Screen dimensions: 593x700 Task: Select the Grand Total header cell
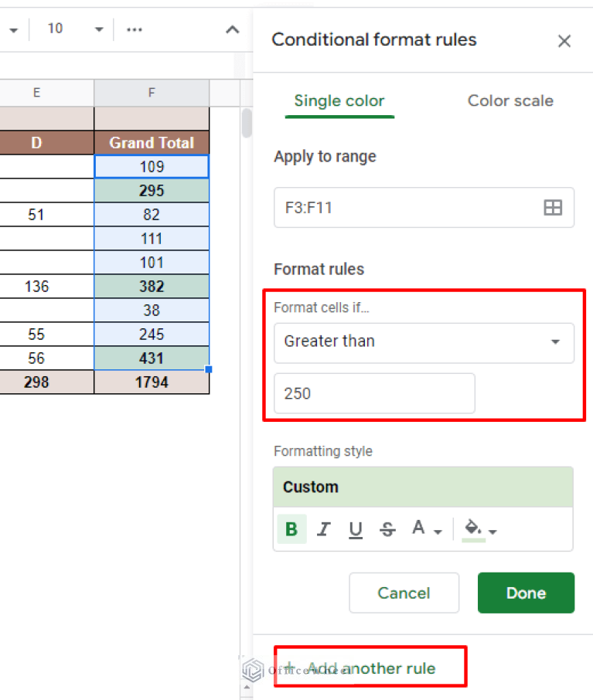tap(152, 143)
